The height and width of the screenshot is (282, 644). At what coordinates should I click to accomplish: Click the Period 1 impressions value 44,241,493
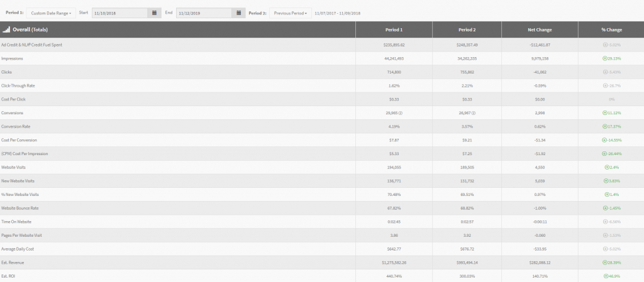(x=394, y=58)
